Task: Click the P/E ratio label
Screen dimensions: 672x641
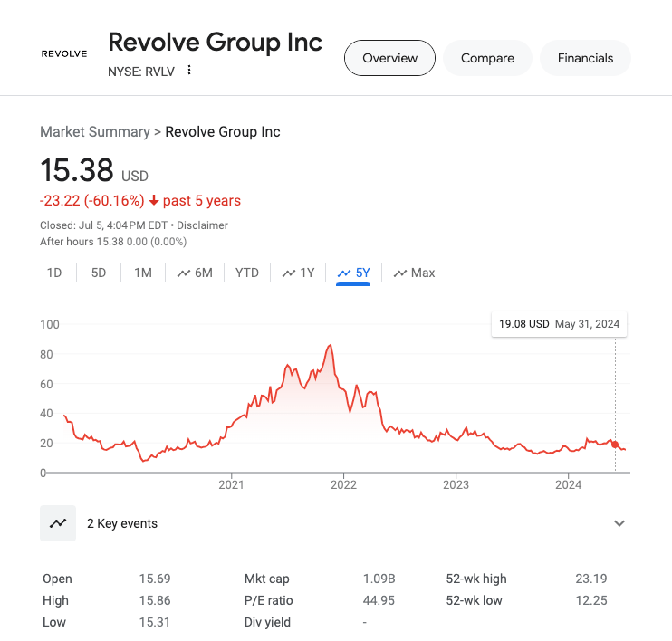Action: click(268, 600)
